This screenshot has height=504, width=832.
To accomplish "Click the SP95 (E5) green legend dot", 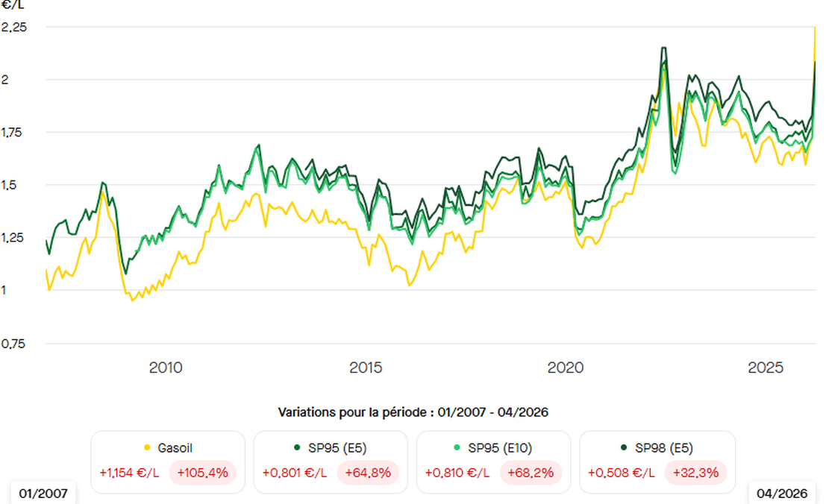I will pos(297,448).
